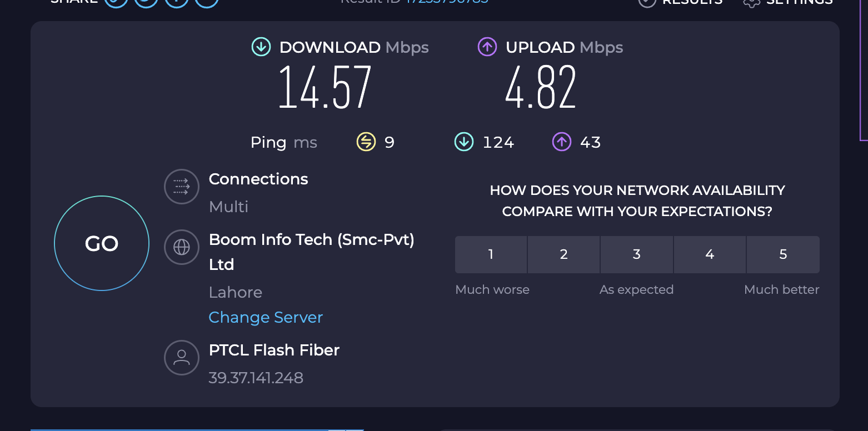
Task: Rate network availability as 5
Action: 783,254
